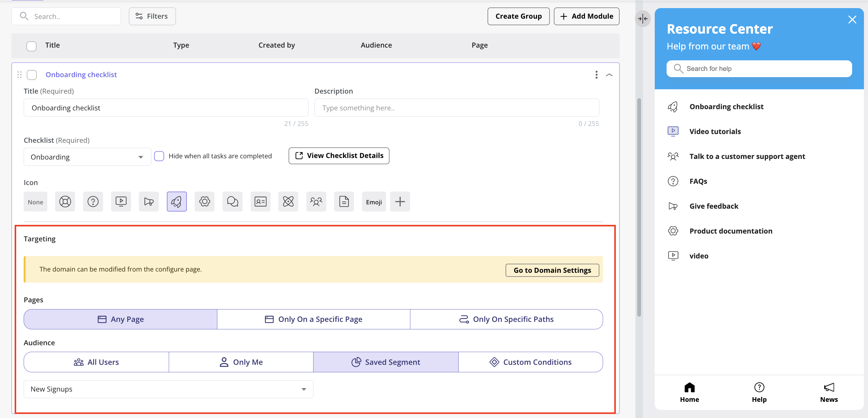Image resolution: width=868 pixels, height=418 pixels.
Task: Pick the video play screen icon
Action: tap(121, 202)
